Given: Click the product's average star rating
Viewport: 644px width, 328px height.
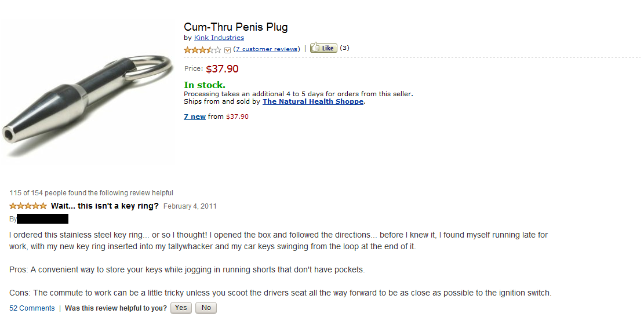Looking at the screenshot, I should point(202,50).
